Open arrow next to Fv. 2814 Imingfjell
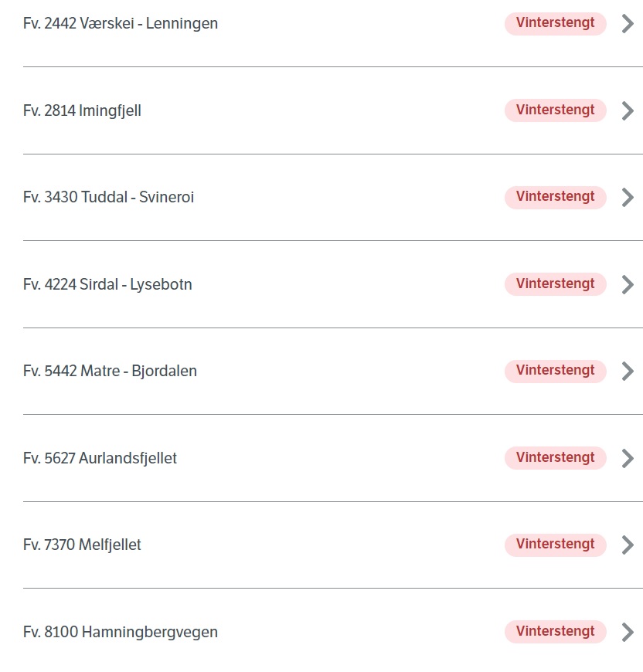This screenshot has height=672, width=643. click(x=628, y=110)
